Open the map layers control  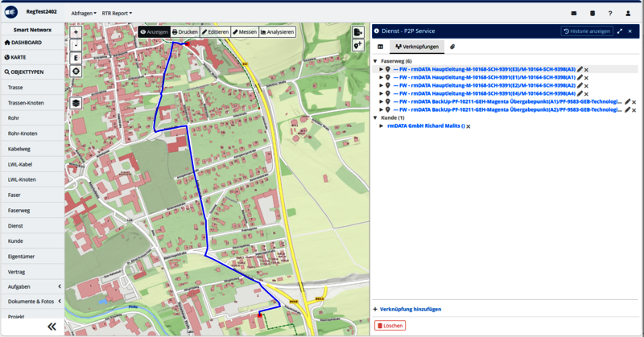76,103
